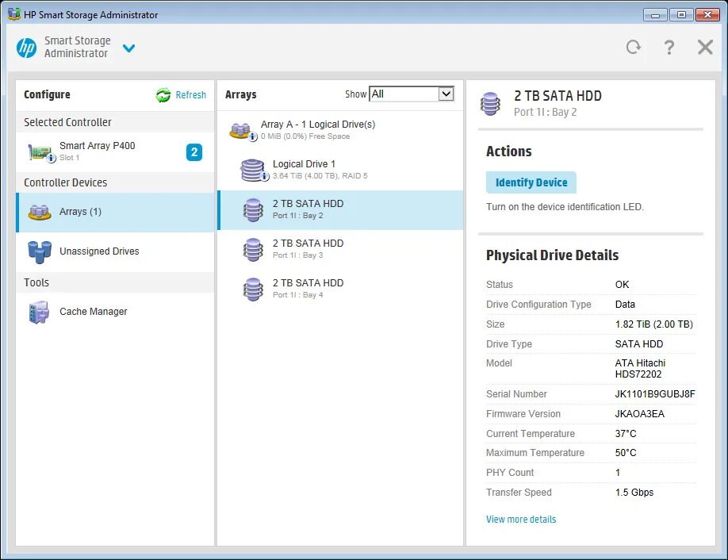Click the Identify Device button
The height and width of the screenshot is (560, 728).
pos(531,182)
